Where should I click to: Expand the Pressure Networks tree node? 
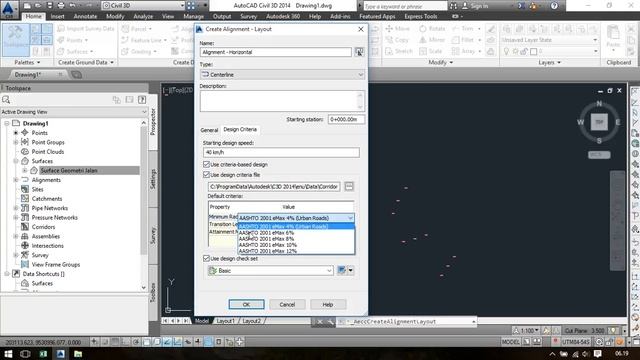click(16, 217)
